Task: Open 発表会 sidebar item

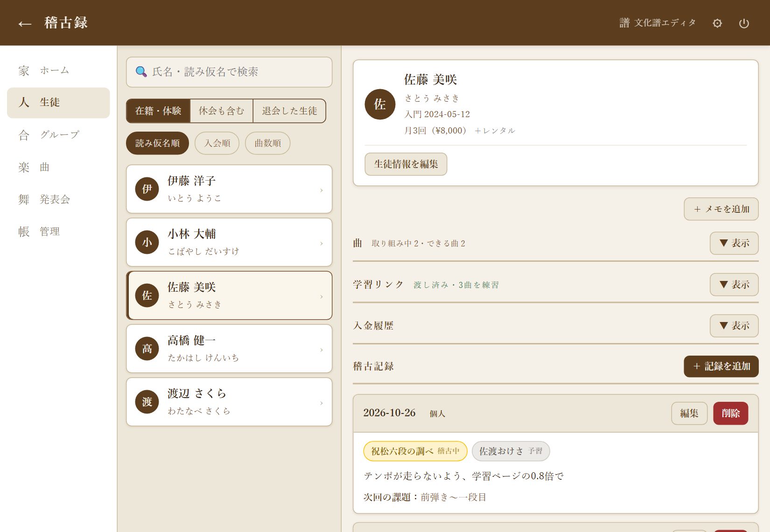Action: [58, 199]
